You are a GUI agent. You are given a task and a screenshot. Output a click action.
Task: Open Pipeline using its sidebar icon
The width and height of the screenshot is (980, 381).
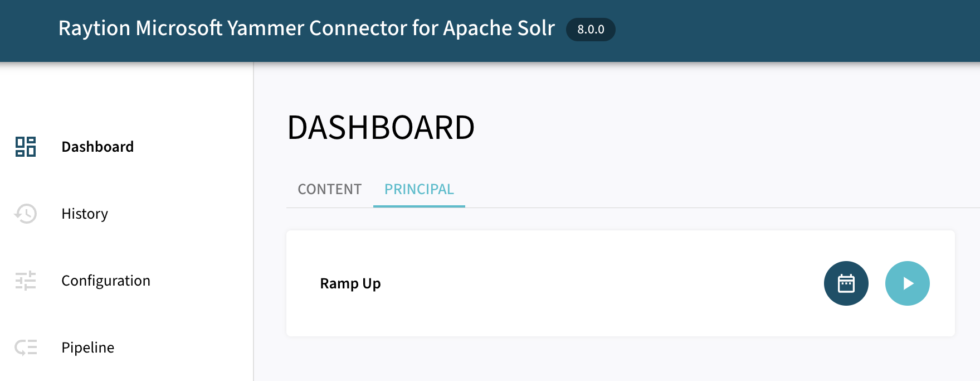(x=26, y=348)
